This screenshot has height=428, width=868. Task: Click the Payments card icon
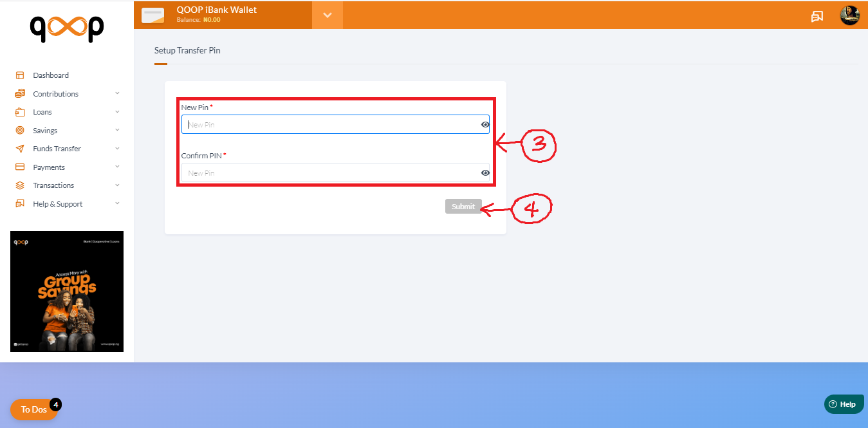click(x=20, y=167)
